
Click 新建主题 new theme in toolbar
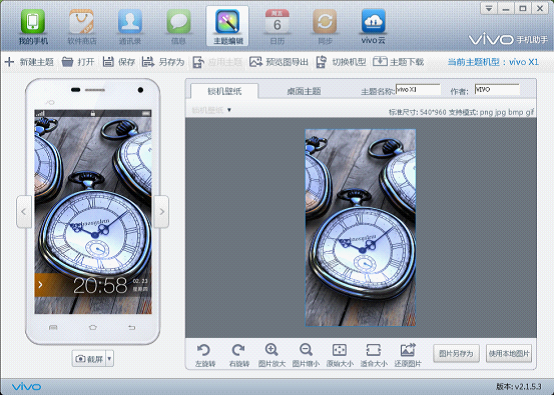29,62
